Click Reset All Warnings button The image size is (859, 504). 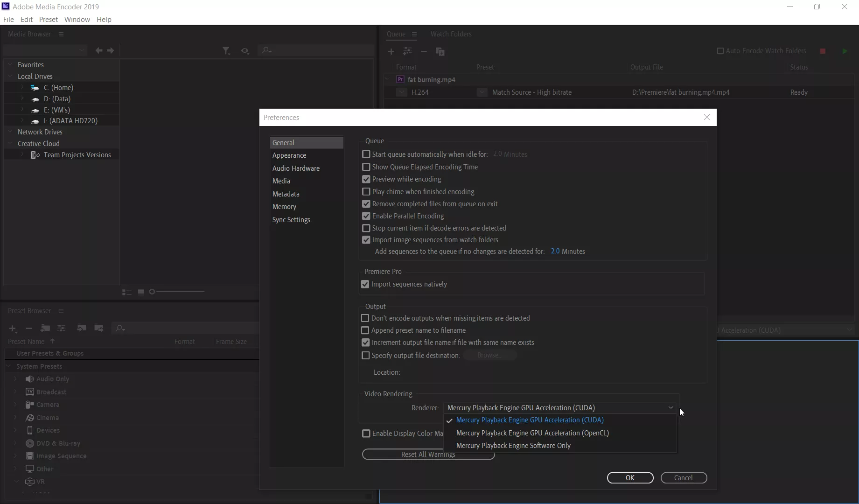click(x=428, y=455)
